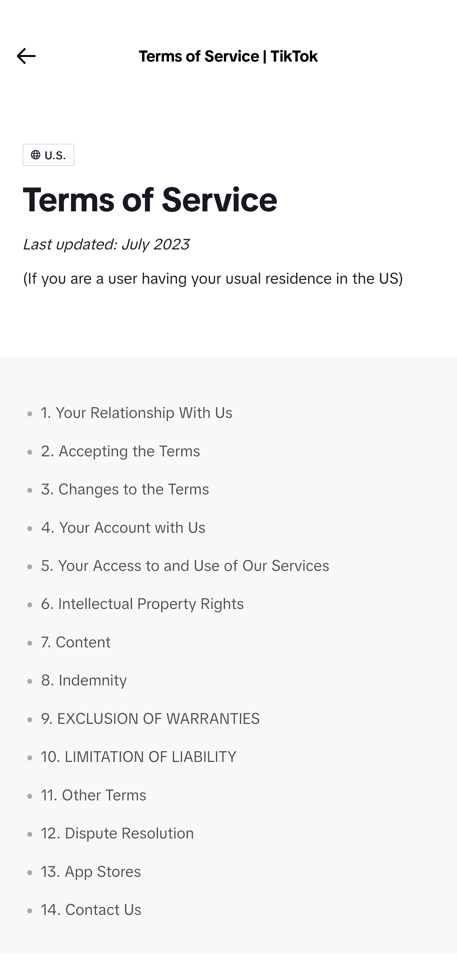This screenshot has width=457, height=980.
Task: Open 11. Other Terms
Action: pos(94,795)
